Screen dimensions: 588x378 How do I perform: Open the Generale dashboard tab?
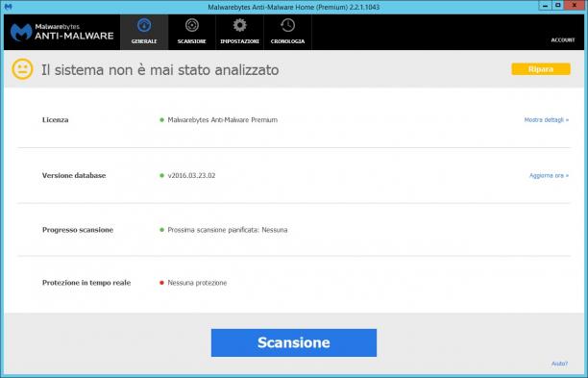coord(144,33)
